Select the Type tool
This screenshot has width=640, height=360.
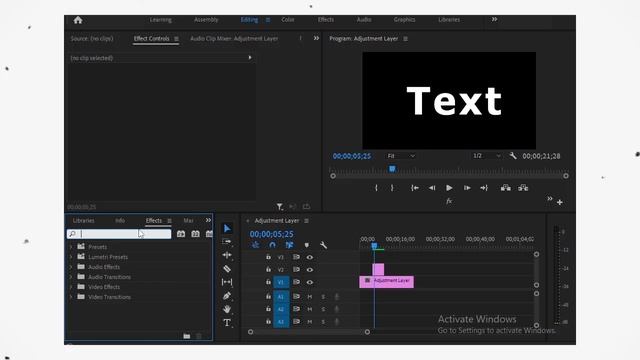tap(227, 322)
